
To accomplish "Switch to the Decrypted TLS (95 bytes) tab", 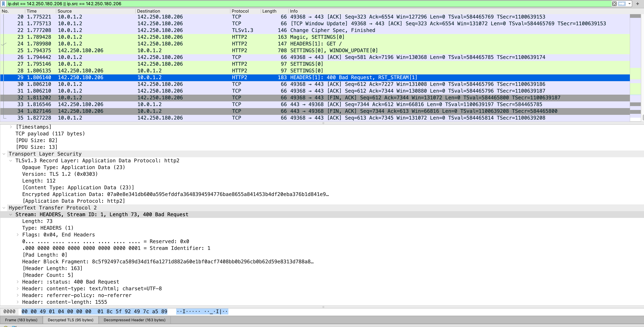I will tap(71, 320).
